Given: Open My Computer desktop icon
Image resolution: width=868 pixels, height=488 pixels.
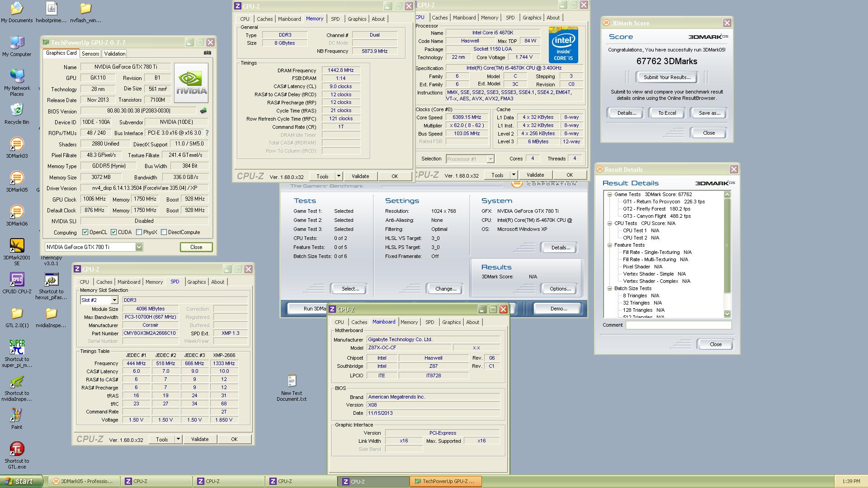Looking at the screenshot, I should (x=17, y=46).
